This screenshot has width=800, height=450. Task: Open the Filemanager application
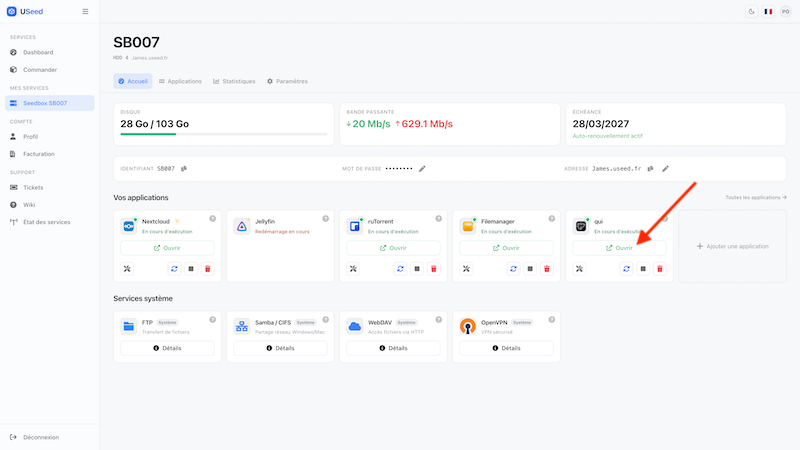[x=507, y=248]
